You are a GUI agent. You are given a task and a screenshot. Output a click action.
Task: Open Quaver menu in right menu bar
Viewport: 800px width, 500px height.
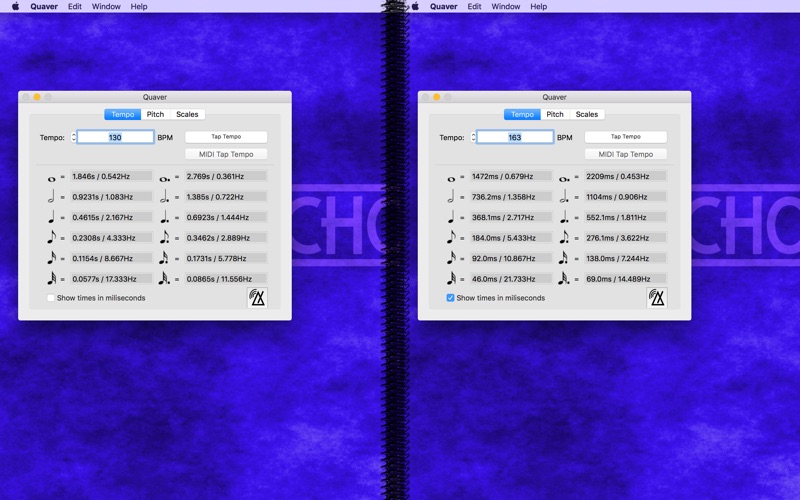click(443, 6)
